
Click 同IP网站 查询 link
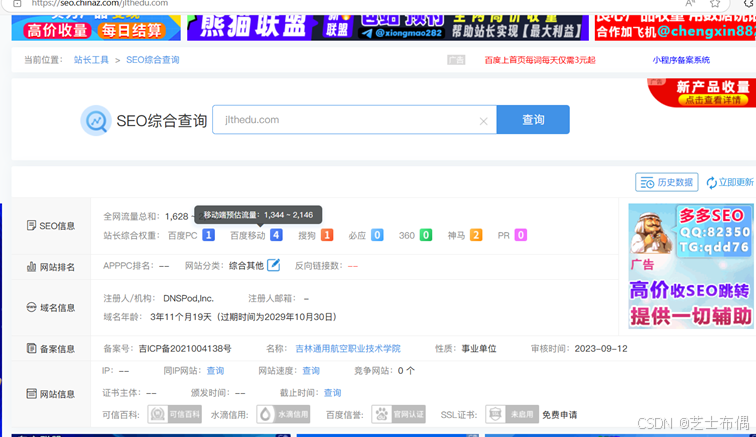point(215,371)
